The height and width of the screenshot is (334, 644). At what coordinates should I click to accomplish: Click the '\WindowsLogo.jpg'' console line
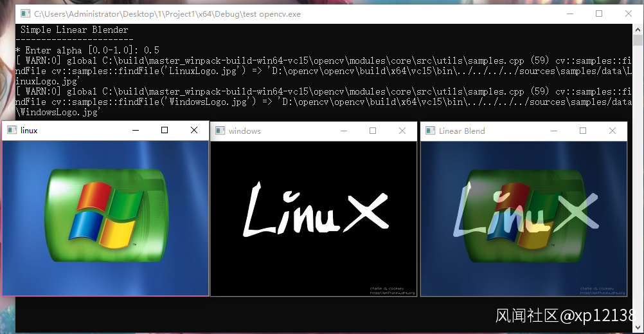coord(58,112)
